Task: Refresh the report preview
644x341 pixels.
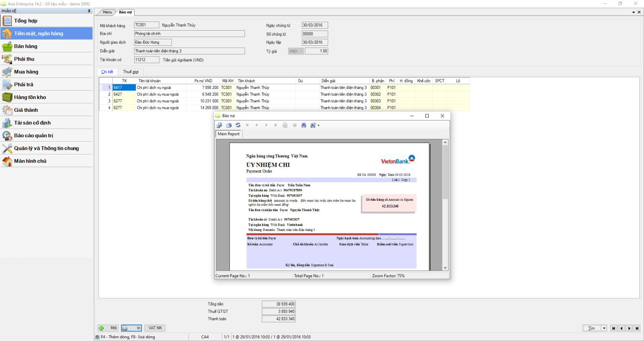Action: pos(238,125)
